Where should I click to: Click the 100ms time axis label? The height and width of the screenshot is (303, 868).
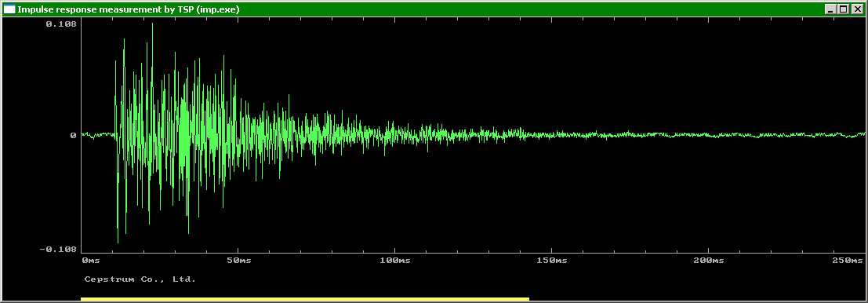pyautogui.click(x=395, y=260)
